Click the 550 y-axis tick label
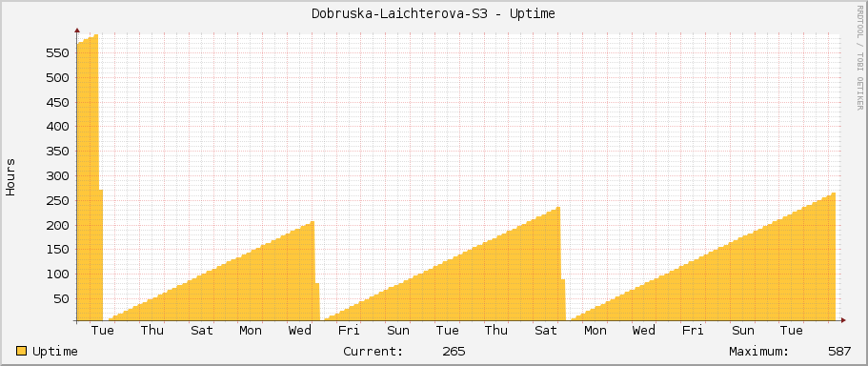 [57, 53]
